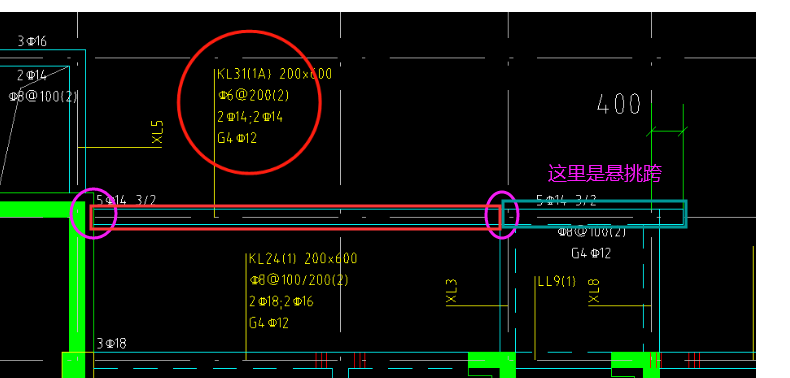Click the XL3 beam label
Screen dimensions: 790x378
click(x=452, y=291)
